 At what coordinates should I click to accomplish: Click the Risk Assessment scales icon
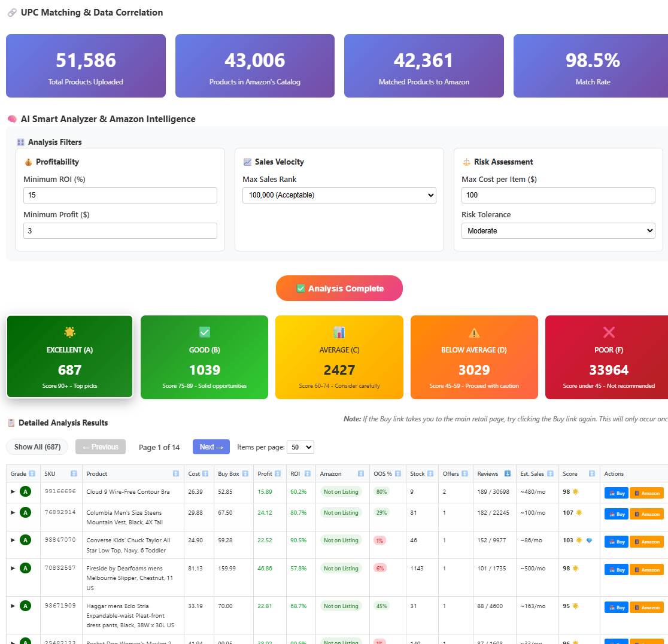(466, 162)
